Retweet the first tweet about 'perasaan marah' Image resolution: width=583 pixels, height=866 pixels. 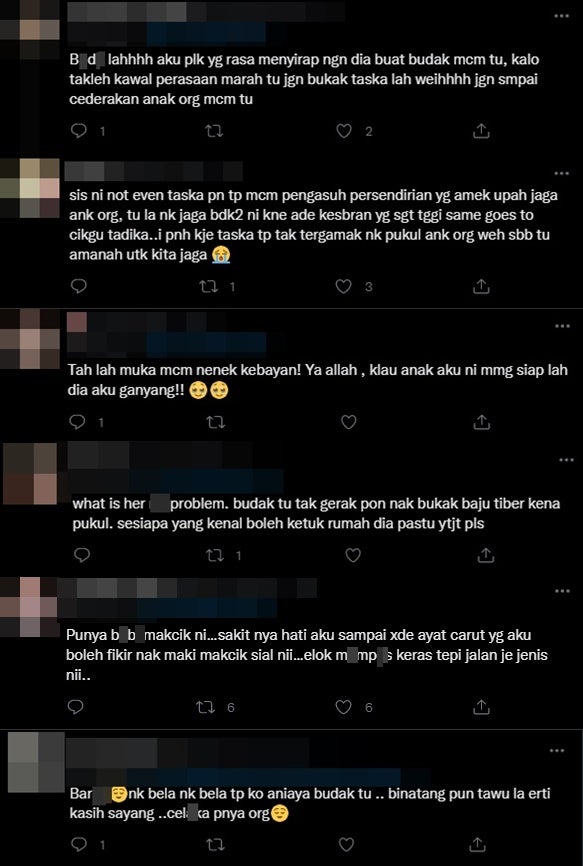coord(214,131)
